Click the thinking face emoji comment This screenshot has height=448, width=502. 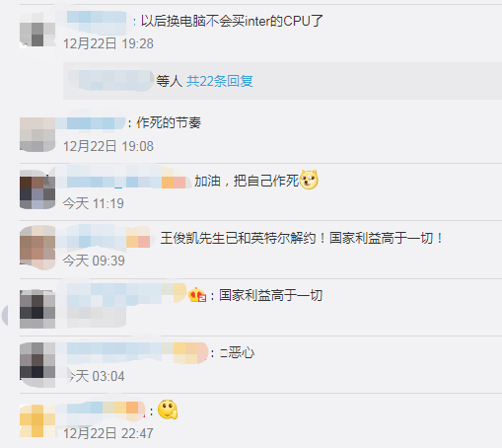tap(168, 410)
